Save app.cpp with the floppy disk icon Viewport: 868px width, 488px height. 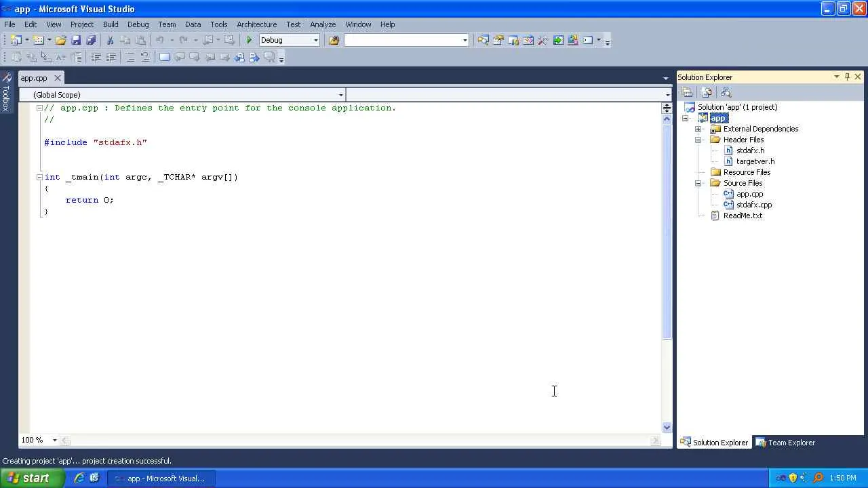(76, 40)
